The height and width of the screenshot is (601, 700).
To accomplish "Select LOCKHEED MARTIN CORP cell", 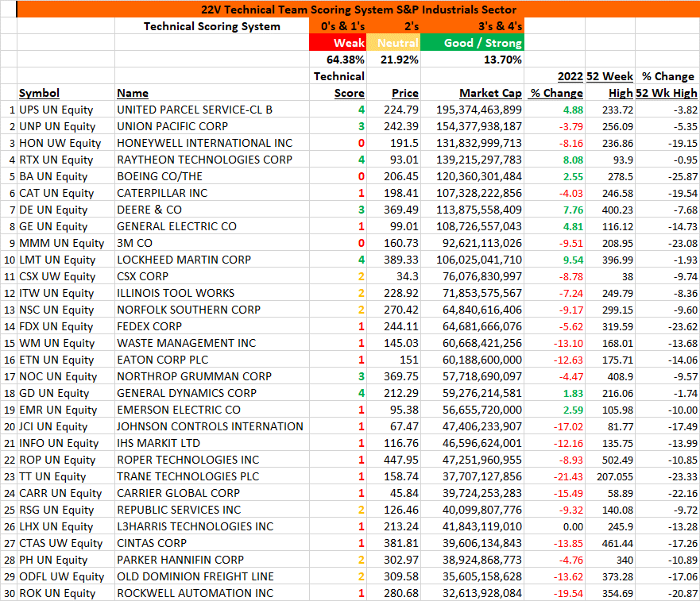I will (x=211, y=260).
